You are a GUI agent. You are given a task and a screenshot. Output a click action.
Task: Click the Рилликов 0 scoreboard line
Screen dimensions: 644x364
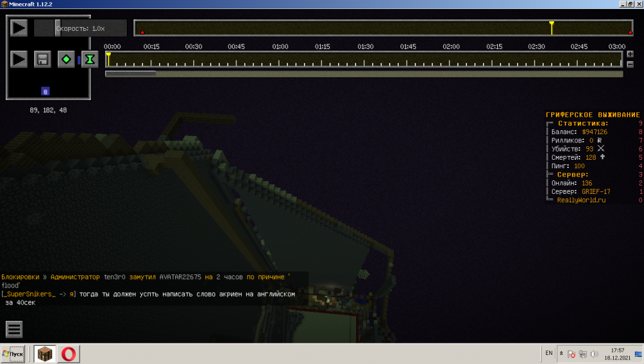coord(576,140)
